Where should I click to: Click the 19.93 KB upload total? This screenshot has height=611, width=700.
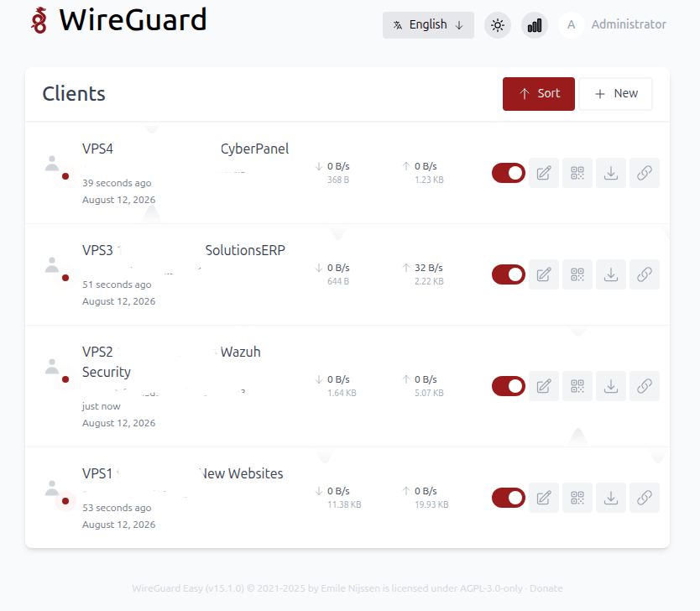click(x=431, y=504)
